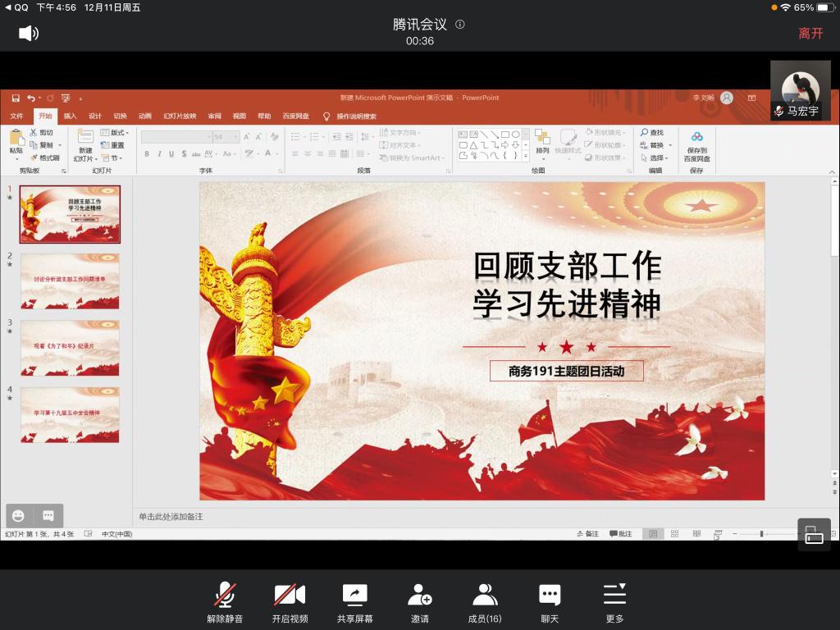Click the Save icon in PowerPoint

pyautogui.click(x=16, y=98)
